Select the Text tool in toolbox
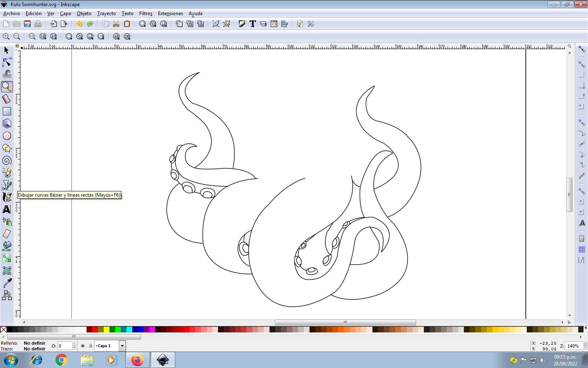The image size is (588, 368). [x=7, y=209]
